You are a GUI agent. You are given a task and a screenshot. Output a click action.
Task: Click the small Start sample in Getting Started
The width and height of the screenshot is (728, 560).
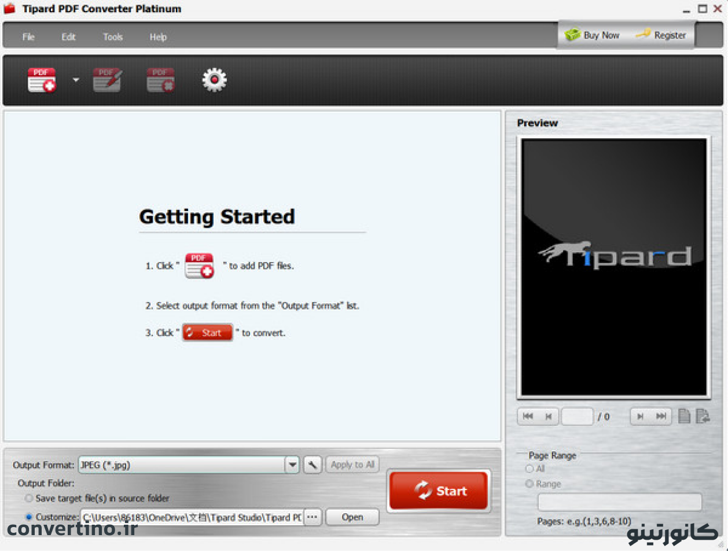click(x=207, y=333)
